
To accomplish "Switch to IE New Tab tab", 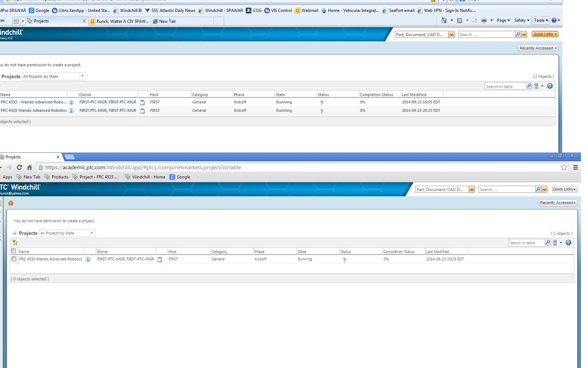I will [x=182, y=21].
